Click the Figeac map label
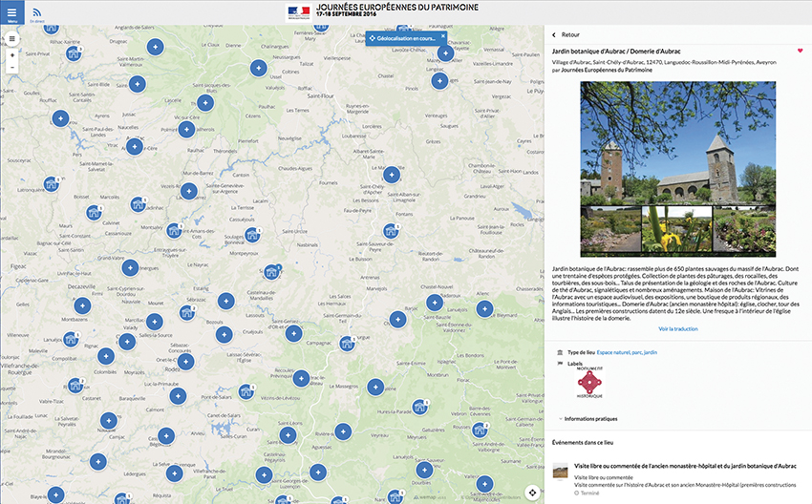Screen dimensions: 812x504 18,266
